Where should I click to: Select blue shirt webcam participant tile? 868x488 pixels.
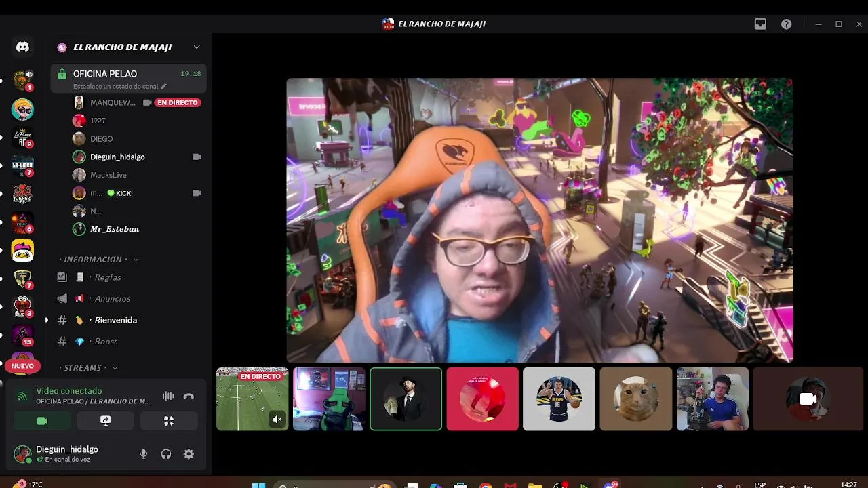[x=713, y=399]
